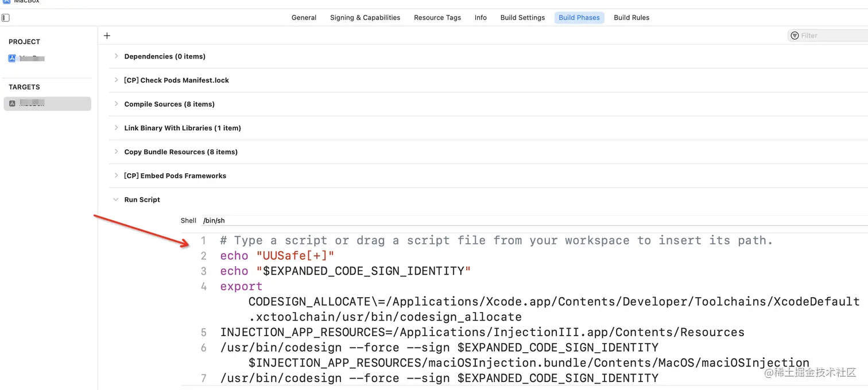The height and width of the screenshot is (390, 868).
Task: Click the plus icon to add build phase
Action: click(107, 36)
